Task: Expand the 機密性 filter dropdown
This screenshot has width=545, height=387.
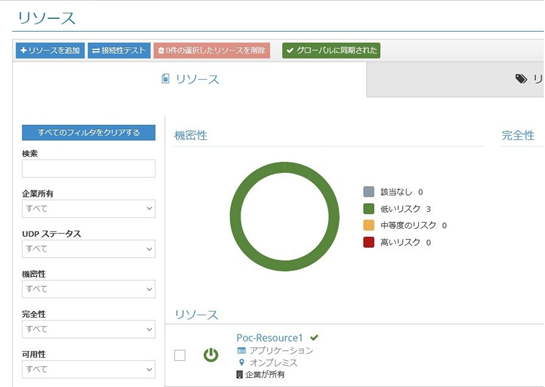Action: pyautogui.click(x=89, y=289)
